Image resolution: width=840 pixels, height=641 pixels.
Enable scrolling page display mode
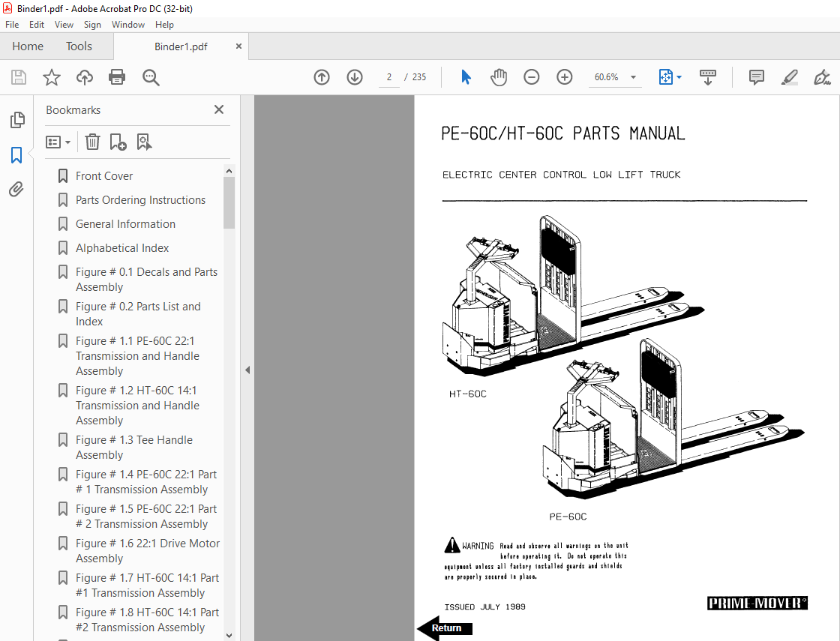click(708, 77)
